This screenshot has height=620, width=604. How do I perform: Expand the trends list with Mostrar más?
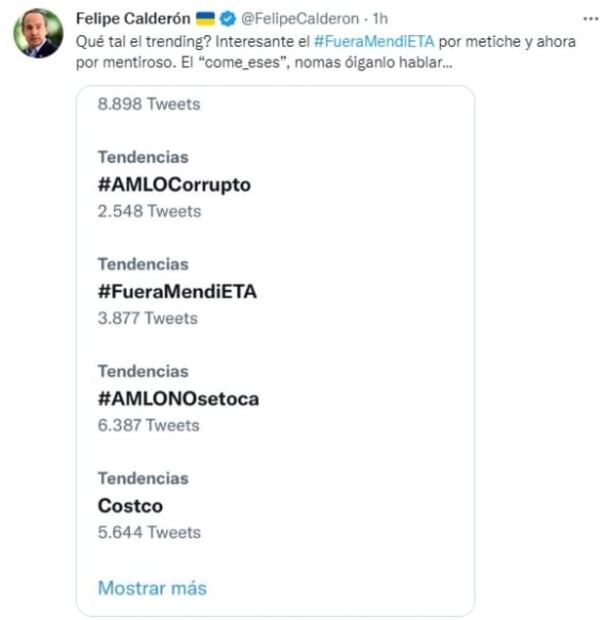(151, 587)
